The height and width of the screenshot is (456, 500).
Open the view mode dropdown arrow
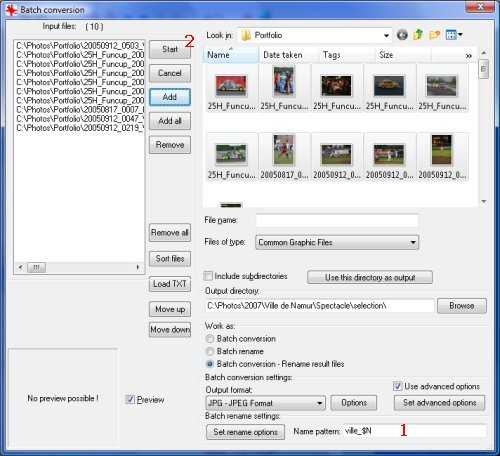click(x=460, y=35)
